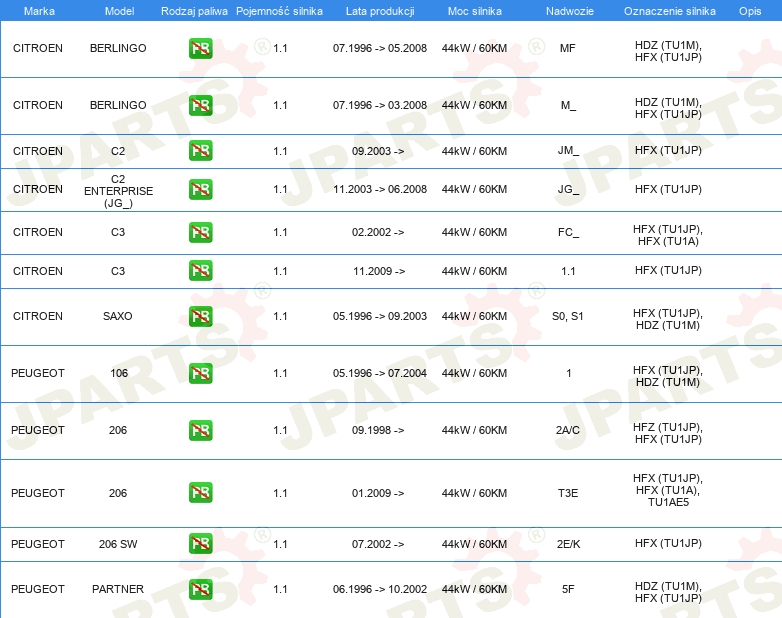Click engine code HFZ (TU1JP), HFX (TU1JP)
Image resolution: width=782 pixels, height=618 pixels.
(x=668, y=433)
